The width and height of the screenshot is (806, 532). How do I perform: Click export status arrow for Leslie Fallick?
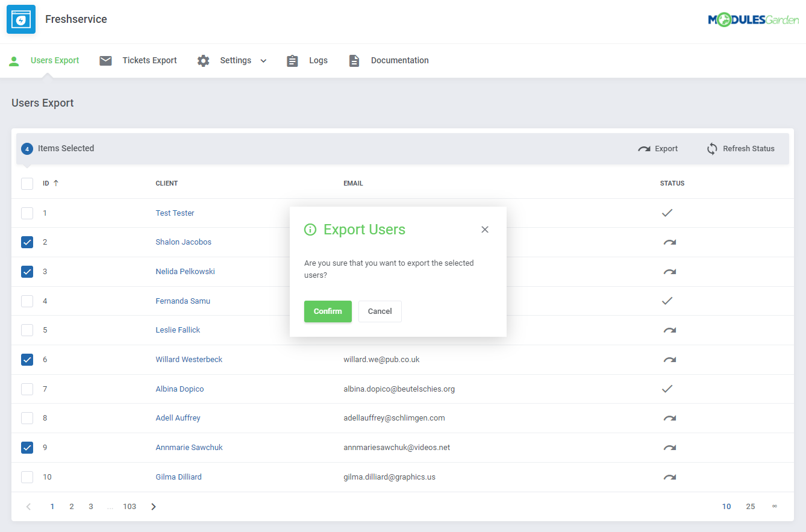point(669,330)
